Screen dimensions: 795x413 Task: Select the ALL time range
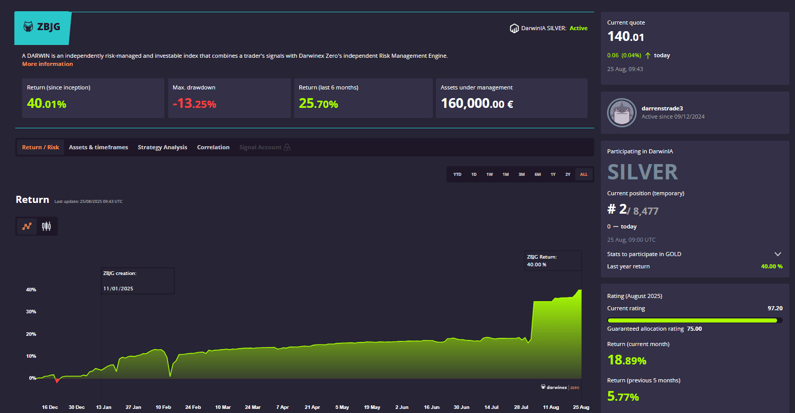click(x=583, y=174)
